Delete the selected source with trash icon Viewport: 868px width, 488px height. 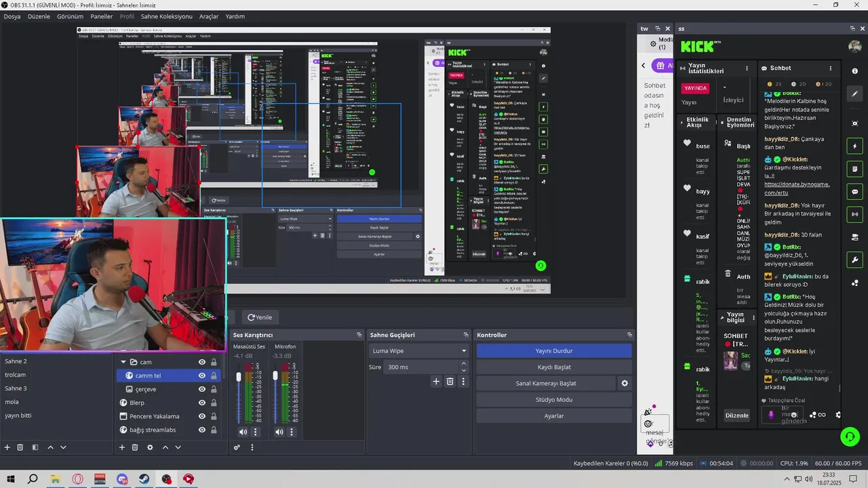pyautogui.click(x=135, y=447)
